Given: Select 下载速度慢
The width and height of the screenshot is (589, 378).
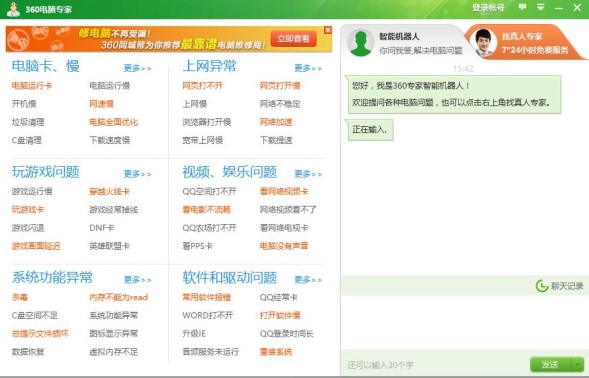Looking at the screenshot, I should click(x=109, y=140).
